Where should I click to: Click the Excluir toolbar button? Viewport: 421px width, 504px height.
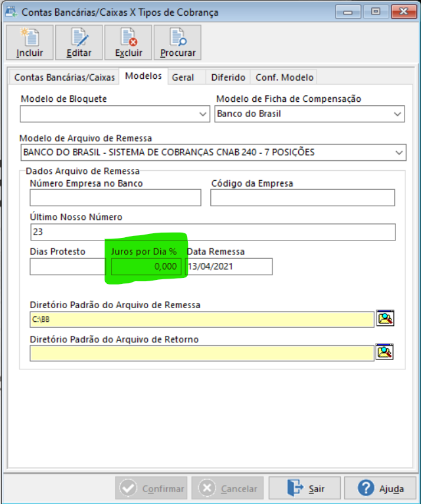pos(128,43)
